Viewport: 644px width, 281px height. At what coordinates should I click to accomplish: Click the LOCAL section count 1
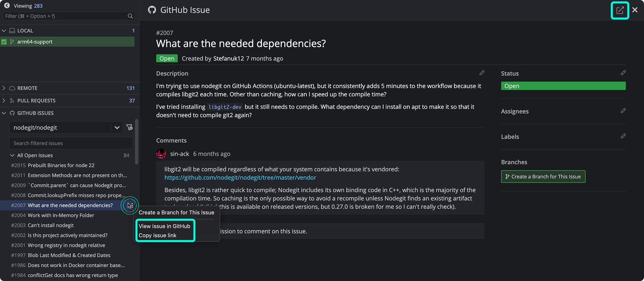point(133,31)
